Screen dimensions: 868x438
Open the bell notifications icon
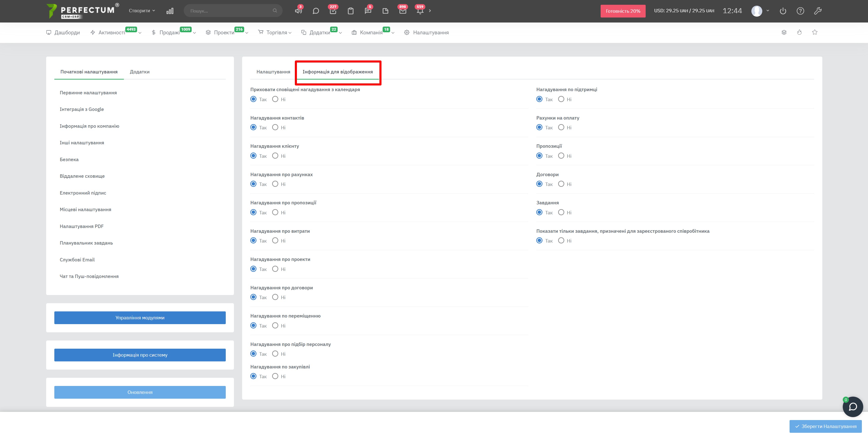coord(420,11)
